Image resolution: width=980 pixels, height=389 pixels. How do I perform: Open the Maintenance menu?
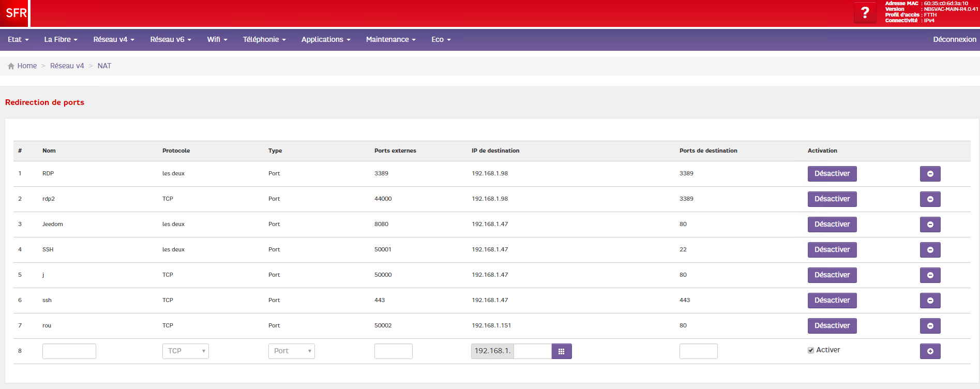click(390, 39)
